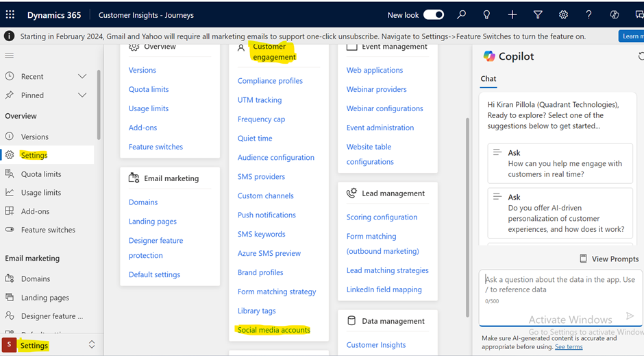Select Feature switches in the left navigation

click(48, 230)
